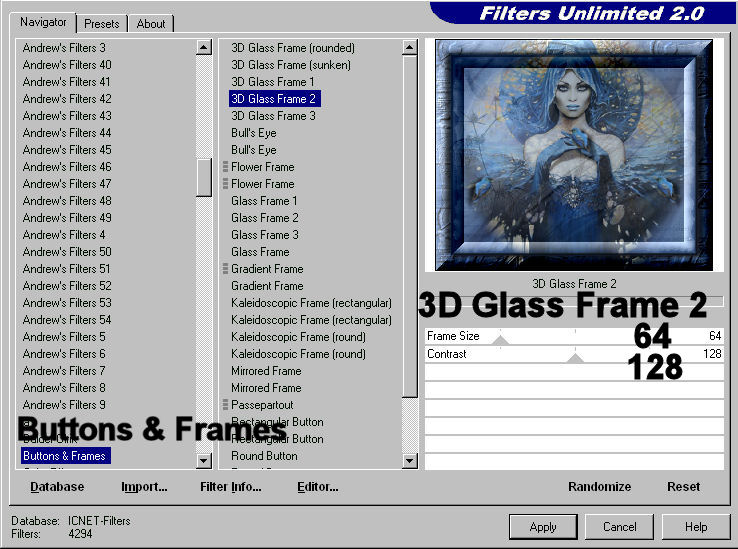Choose Andrew's Filters 54
738x549 pixels.
click(67, 320)
